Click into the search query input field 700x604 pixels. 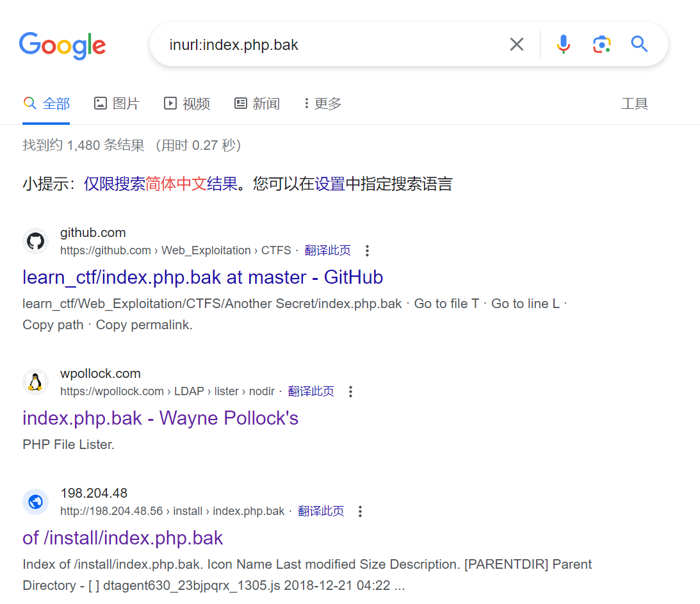click(333, 45)
